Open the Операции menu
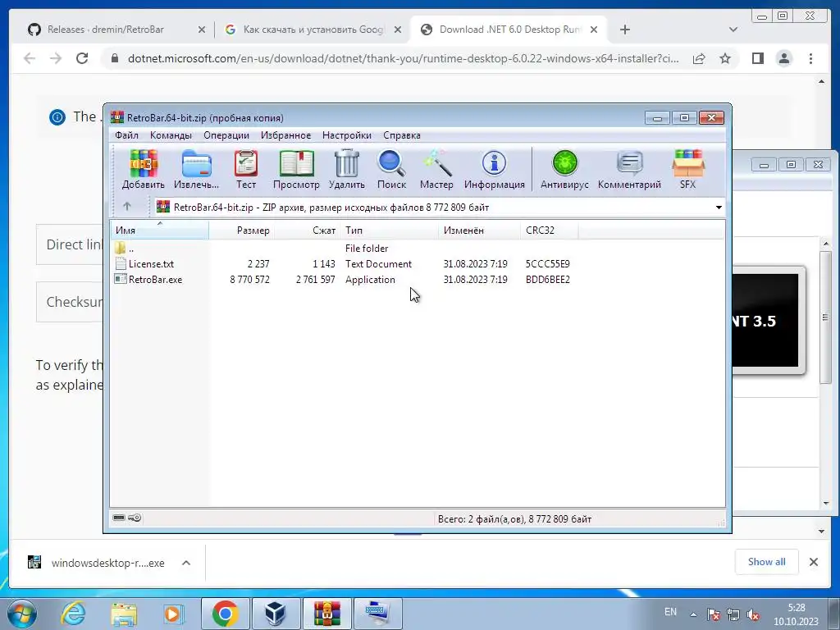This screenshot has width=840, height=630. click(x=226, y=135)
